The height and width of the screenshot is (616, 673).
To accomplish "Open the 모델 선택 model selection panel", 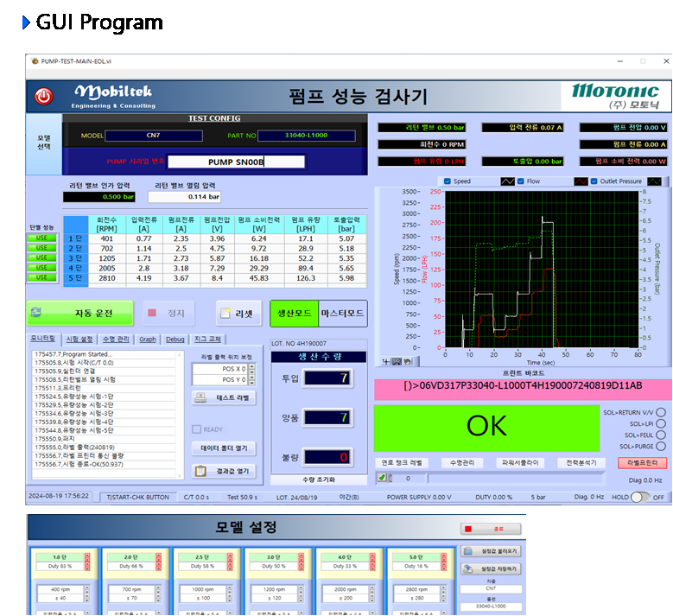I will (44, 143).
